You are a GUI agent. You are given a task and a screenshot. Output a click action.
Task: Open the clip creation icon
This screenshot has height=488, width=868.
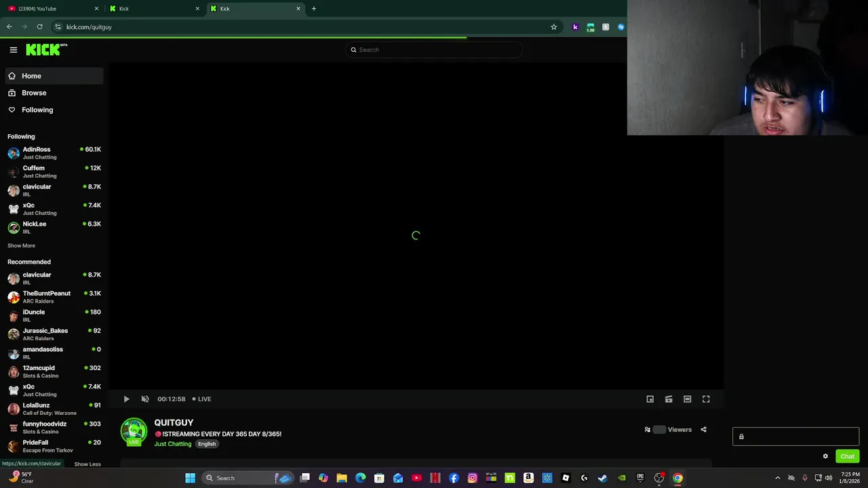tap(669, 399)
